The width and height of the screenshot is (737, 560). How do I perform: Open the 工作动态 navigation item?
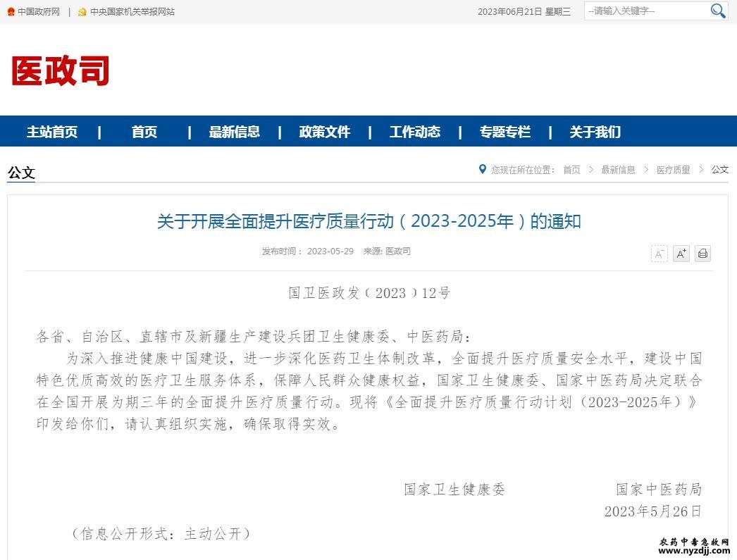pos(414,132)
